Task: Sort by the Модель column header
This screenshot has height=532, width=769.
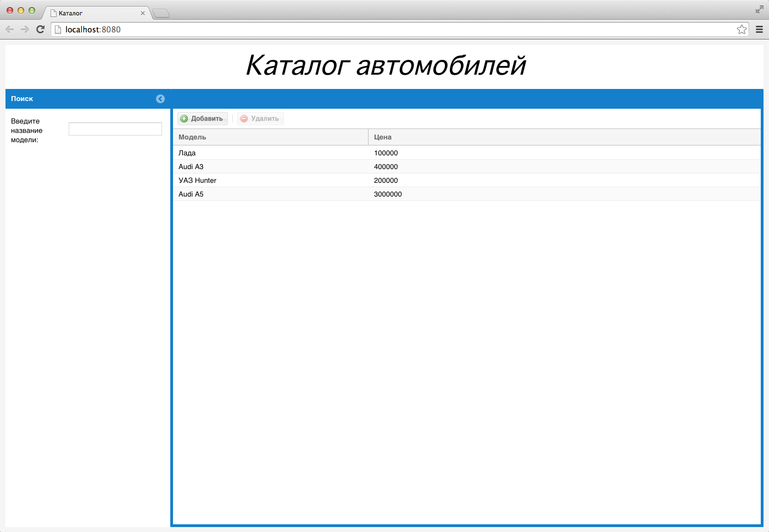Action: (x=270, y=137)
